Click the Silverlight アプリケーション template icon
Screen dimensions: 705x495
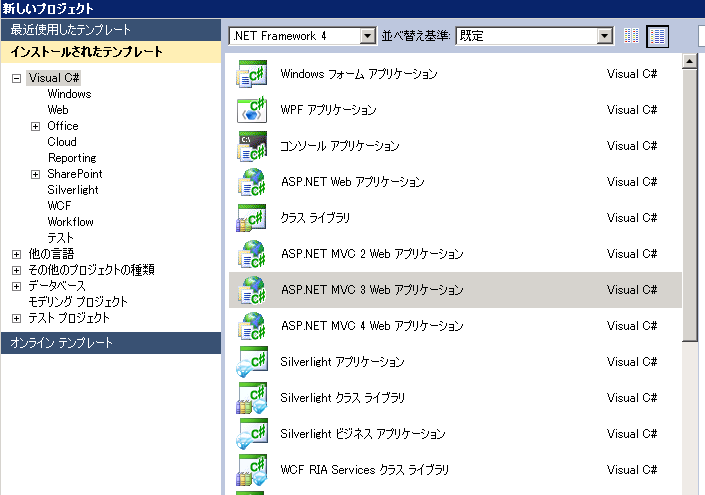coord(252,361)
